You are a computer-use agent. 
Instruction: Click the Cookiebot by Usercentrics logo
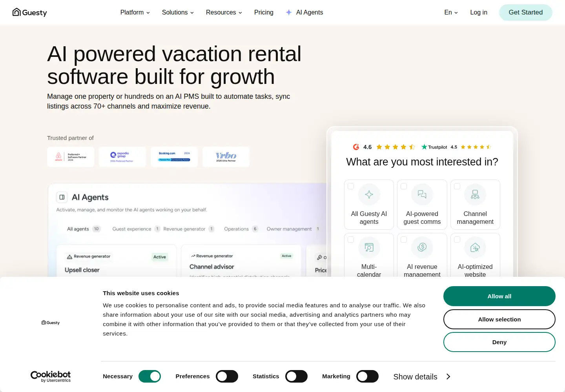(x=51, y=376)
